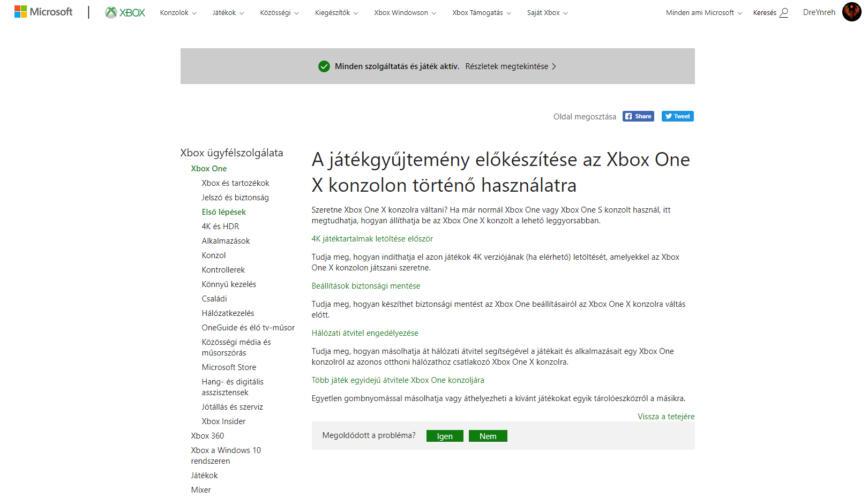Open 'Hálózati átvitel engedélyezése' link
The height and width of the screenshot is (498, 868).
pyautogui.click(x=365, y=333)
